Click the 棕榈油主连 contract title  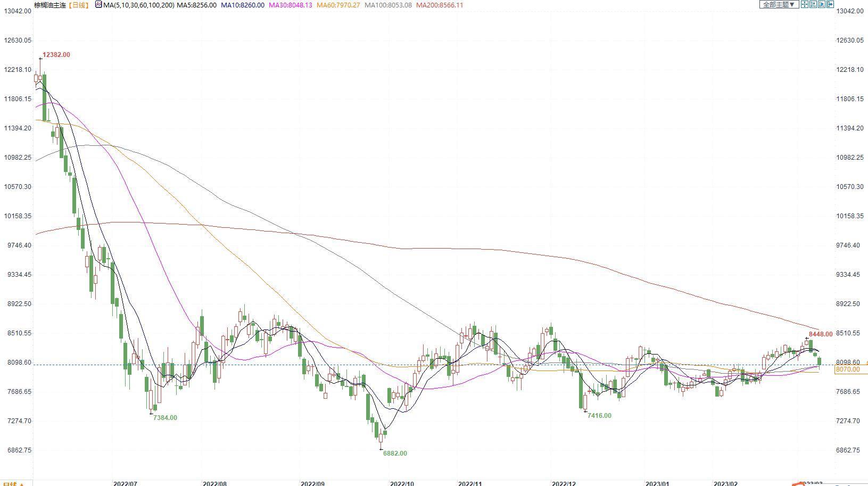(51, 5)
